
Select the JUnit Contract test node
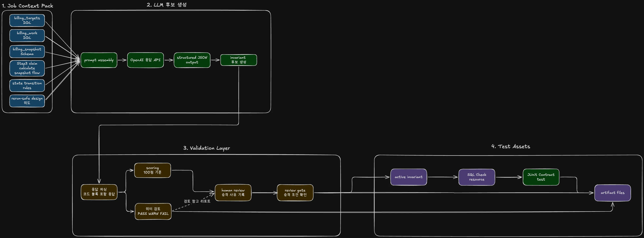[x=541, y=177]
